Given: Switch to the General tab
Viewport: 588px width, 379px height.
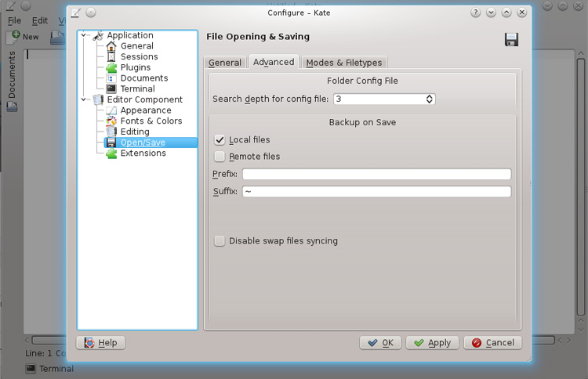Looking at the screenshot, I should click(x=225, y=63).
